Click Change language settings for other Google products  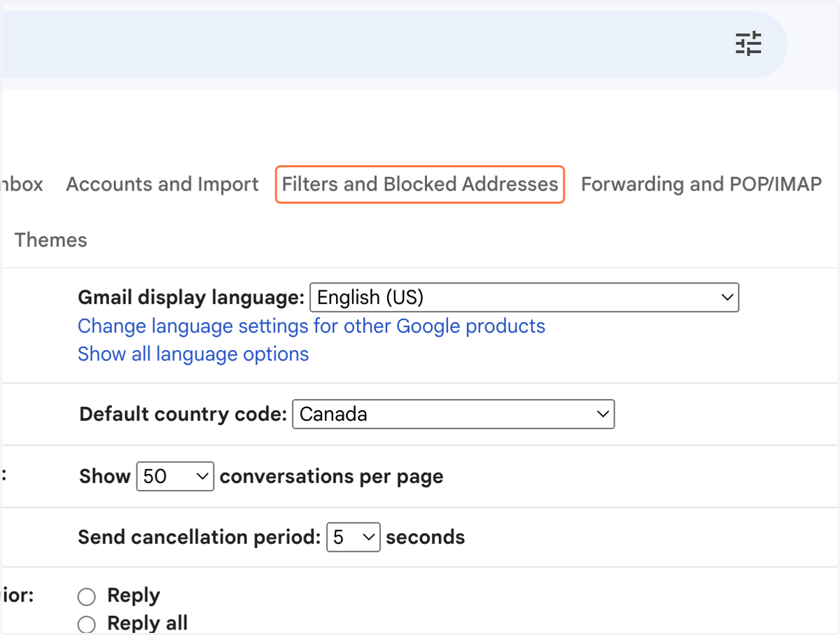pos(311,326)
